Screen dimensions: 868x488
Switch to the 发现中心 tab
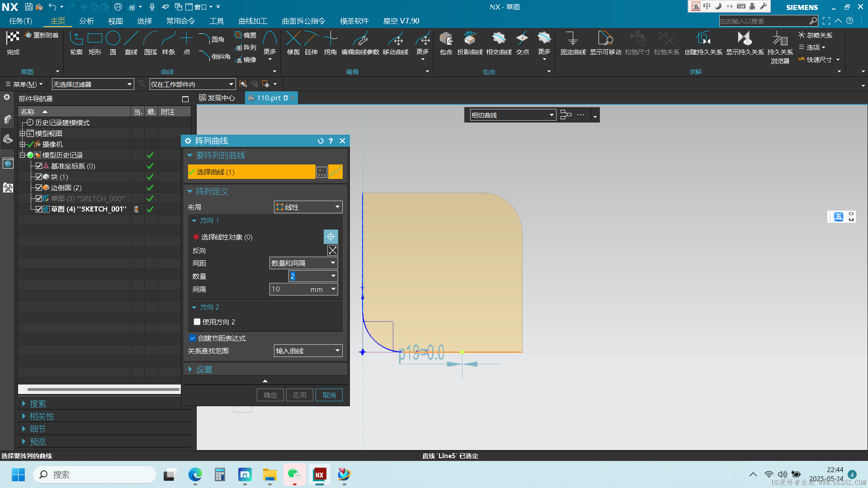tap(217, 98)
